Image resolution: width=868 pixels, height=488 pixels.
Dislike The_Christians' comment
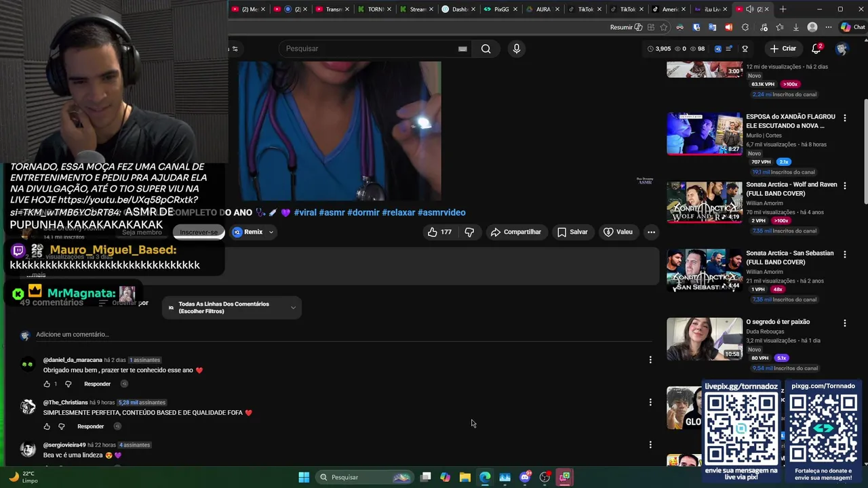(62, 426)
